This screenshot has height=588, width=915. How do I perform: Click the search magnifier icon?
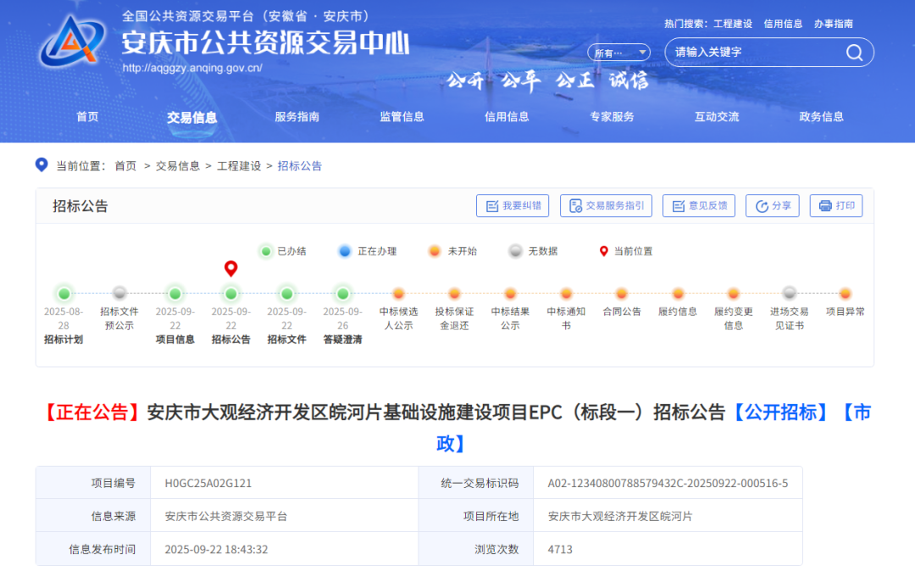pos(854,53)
